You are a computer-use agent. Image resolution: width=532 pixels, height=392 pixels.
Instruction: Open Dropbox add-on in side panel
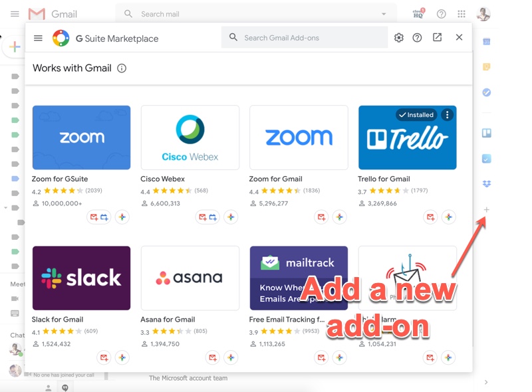point(487,184)
